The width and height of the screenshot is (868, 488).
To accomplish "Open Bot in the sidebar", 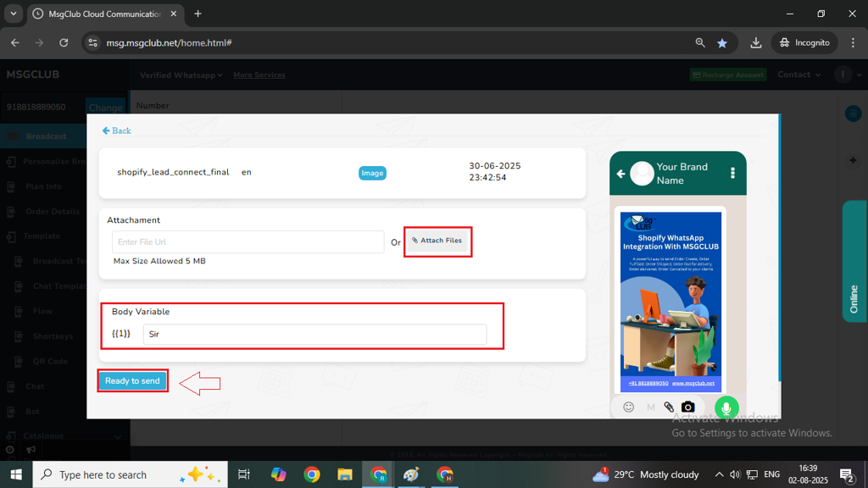I will [x=33, y=411].
